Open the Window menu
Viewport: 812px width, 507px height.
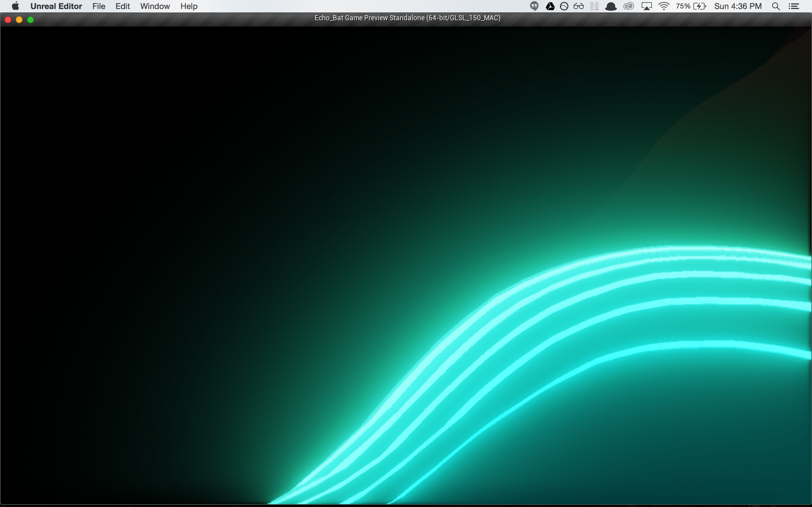(x=155, y=6)
